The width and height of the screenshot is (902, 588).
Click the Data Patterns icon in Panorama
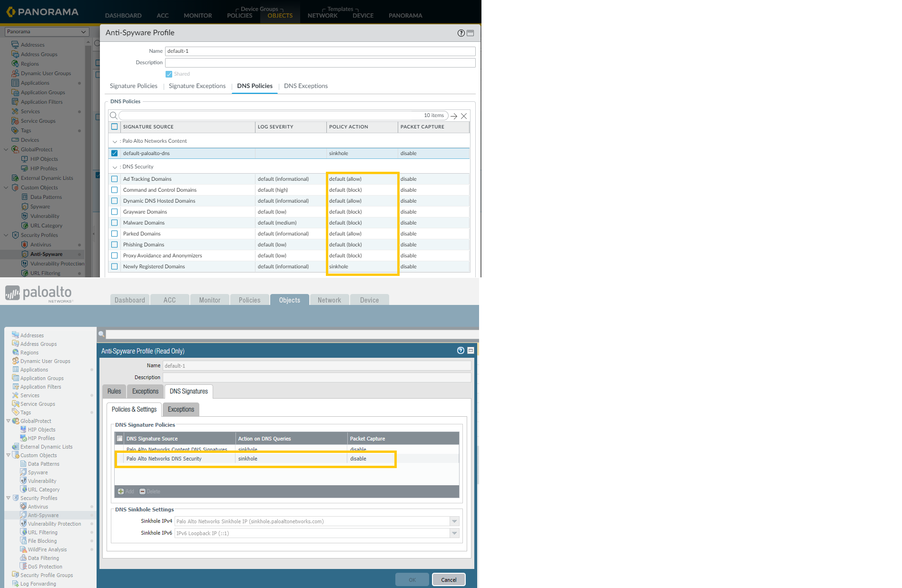coord(25,197)
